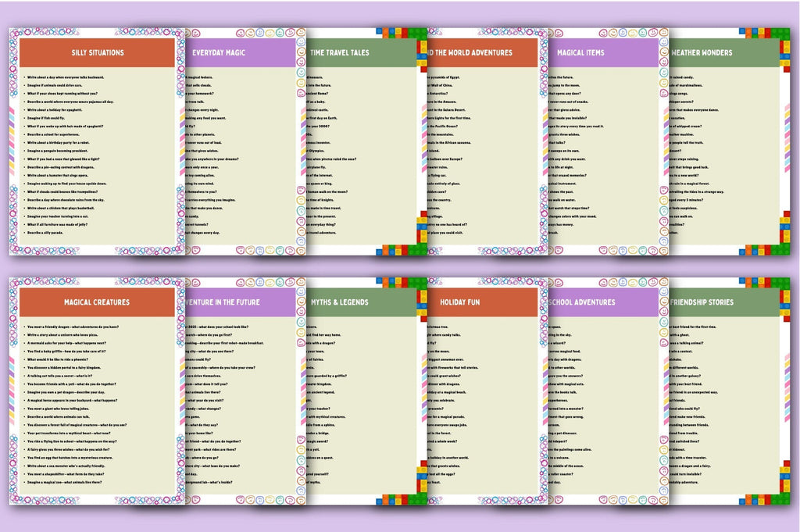This screenshot has height=532, width=800.
Task: Select the 'Venture in the Future' heading
Action: pos(223,302)
